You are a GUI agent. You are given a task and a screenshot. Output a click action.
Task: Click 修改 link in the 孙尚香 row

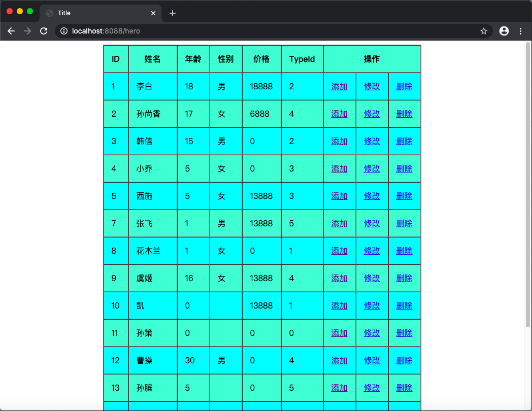pos(372,114)
